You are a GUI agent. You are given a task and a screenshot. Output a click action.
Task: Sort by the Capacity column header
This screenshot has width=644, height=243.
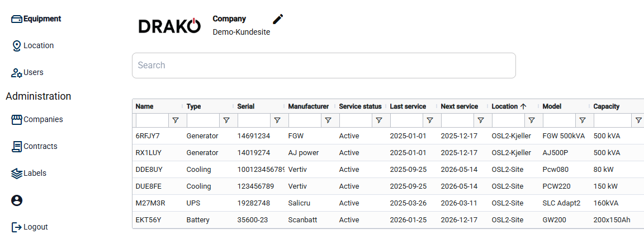click(x=606, y=106)
